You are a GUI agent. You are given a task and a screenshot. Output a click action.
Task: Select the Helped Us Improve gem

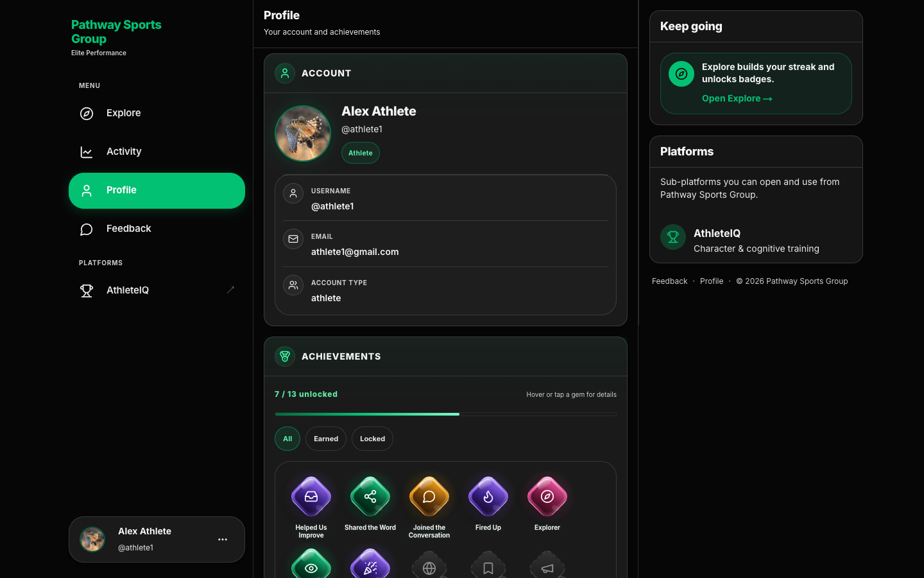[311, 496]
